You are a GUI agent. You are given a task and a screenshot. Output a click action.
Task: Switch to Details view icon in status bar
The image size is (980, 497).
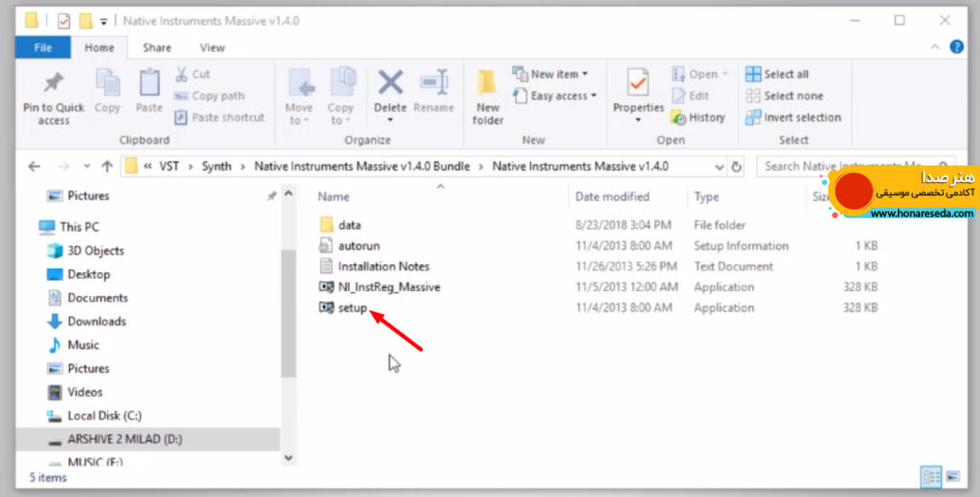pos(931,477)
